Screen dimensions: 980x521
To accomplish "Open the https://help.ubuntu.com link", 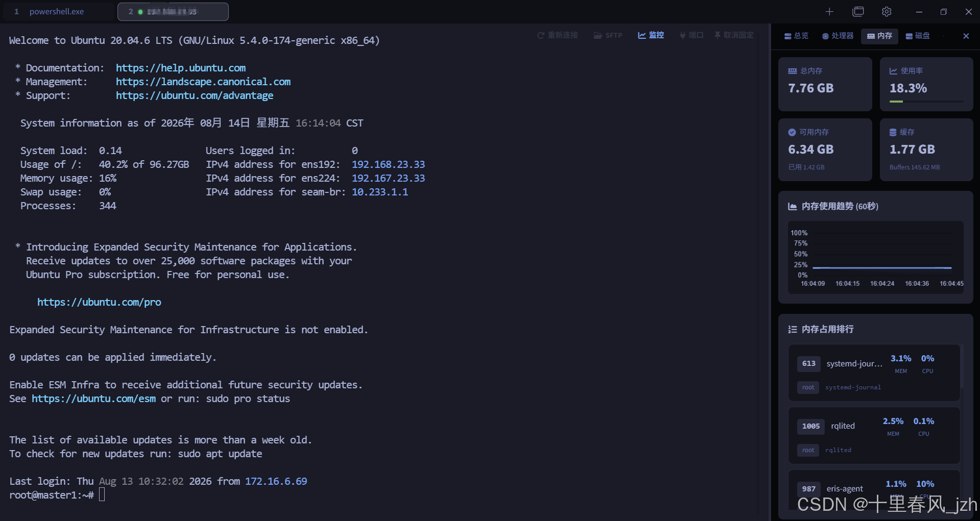I will click(x=181, y=68).
